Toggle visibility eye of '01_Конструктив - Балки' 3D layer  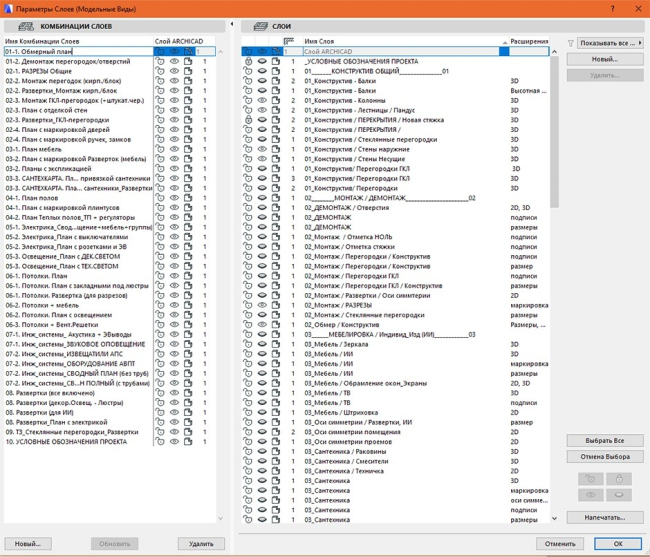pyautogui.click(x=262, y=80)
